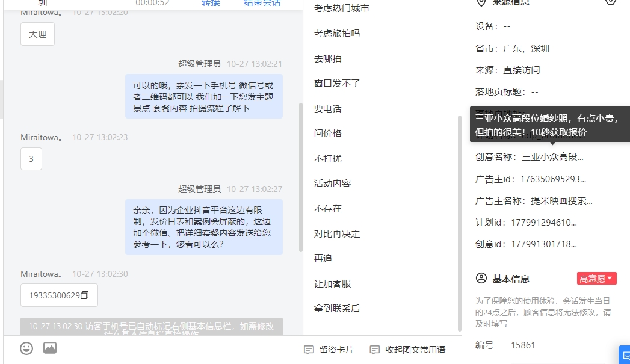Open the 留资卡片 button
Viewport: 630px width, 364px height.
(x=329, y=350)
